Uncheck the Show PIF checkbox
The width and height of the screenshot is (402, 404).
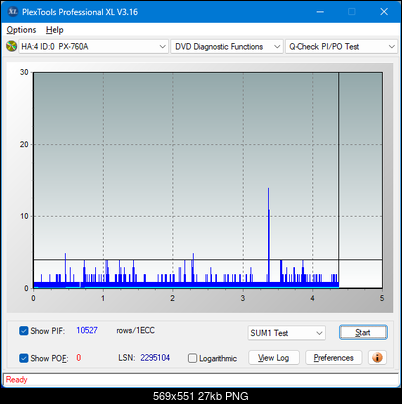[x=24, y=331]
